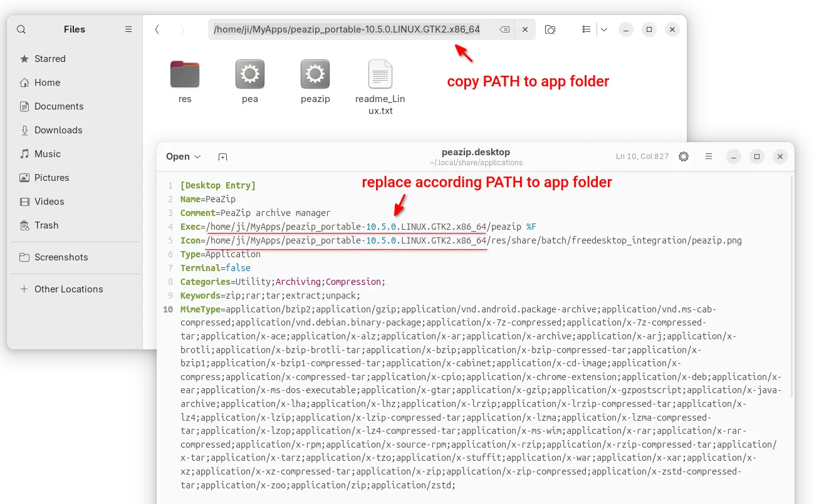Click the plus icon beside Other Locations

(24, 289)
